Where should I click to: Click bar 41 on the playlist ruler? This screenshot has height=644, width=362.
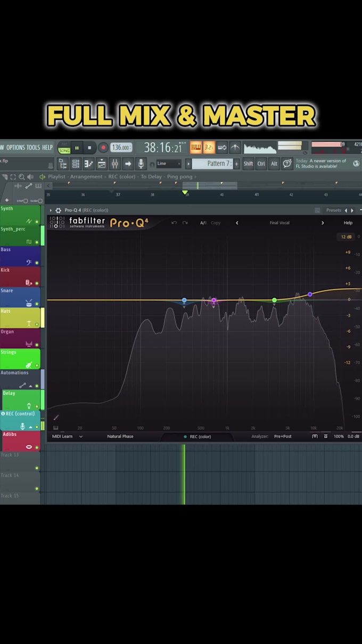point(256,195)
